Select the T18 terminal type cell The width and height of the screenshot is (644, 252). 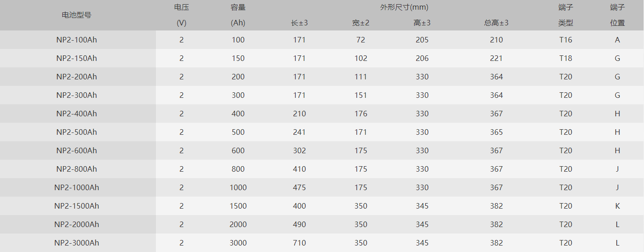coord(566,58)
